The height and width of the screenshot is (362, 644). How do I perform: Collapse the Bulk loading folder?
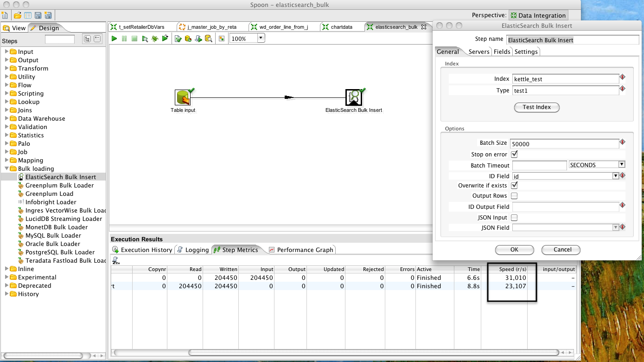[x=6, y=168]
